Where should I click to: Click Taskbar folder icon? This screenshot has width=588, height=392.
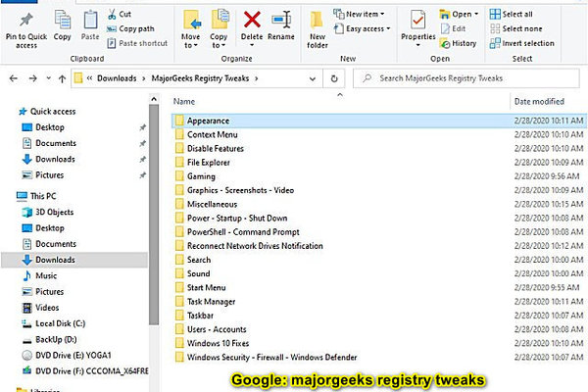tap(179, 316)
